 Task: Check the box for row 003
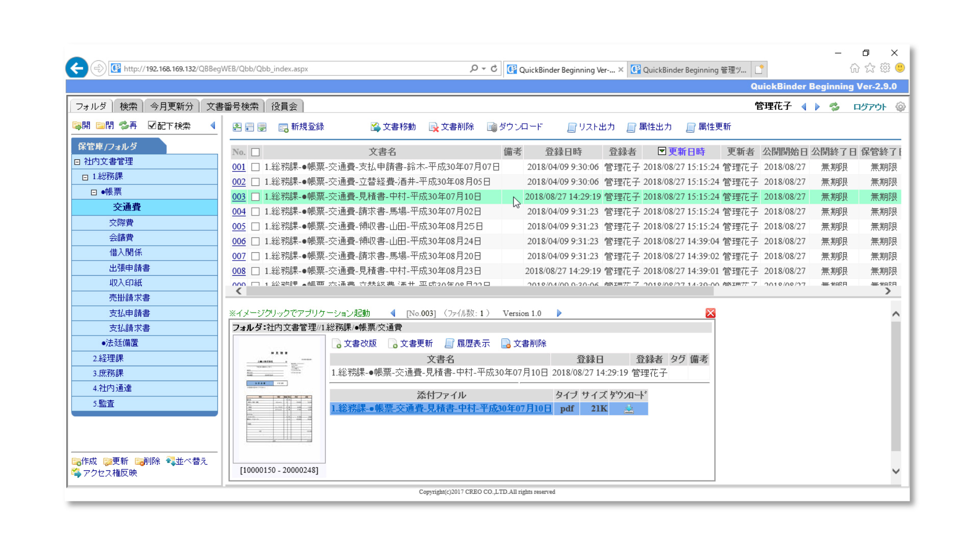pyautogui.click(x=256, y=197)
